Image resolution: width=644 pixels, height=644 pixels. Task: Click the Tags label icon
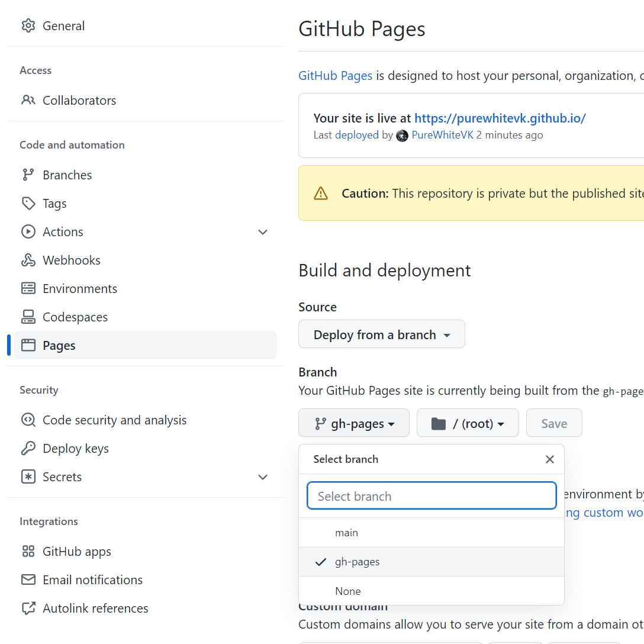(28, 203)
